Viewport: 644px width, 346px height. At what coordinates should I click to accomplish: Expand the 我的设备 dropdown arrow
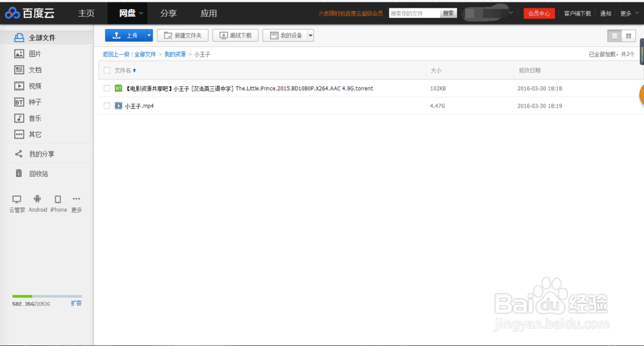pos(310,35)
